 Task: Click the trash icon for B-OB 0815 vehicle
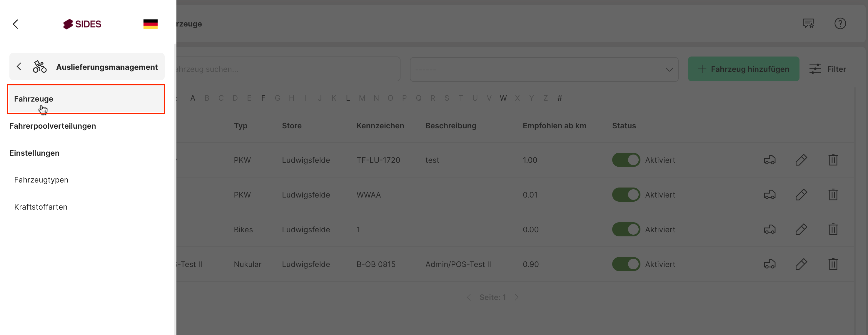833,264
